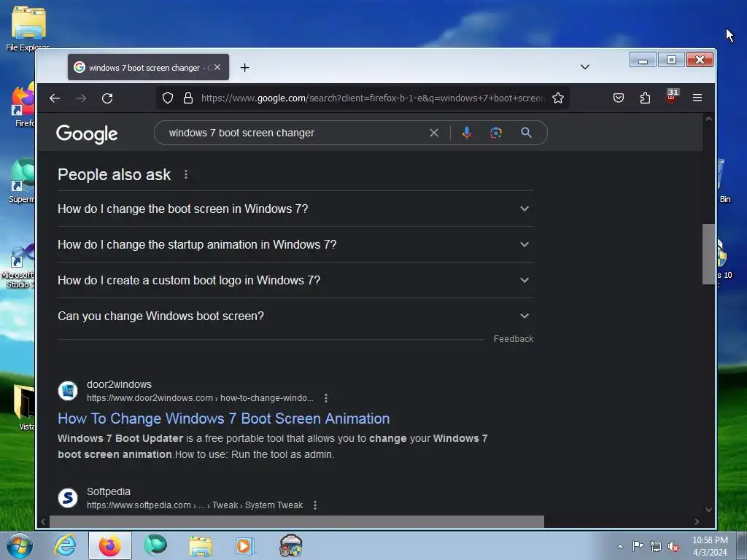The width and height of the screenshot is (747, 560).
Task: Open clock showing 10:58 PM
Action: coord(710,545)
